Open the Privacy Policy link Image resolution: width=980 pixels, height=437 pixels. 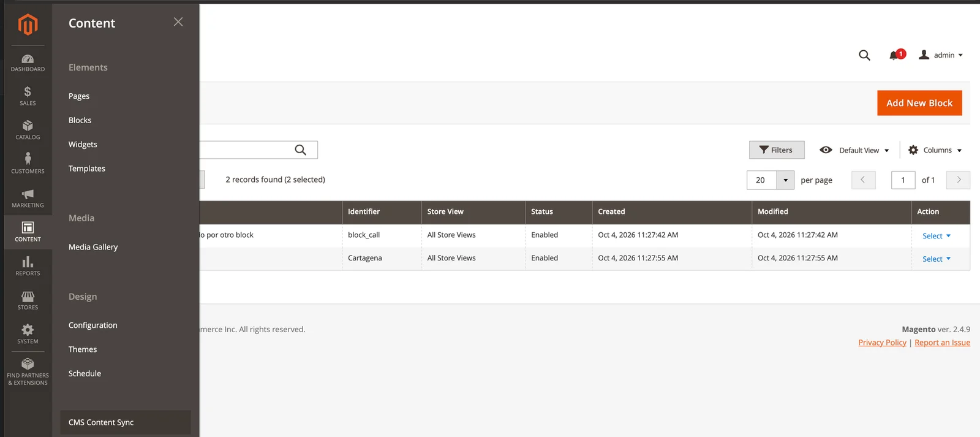[882, 343]
